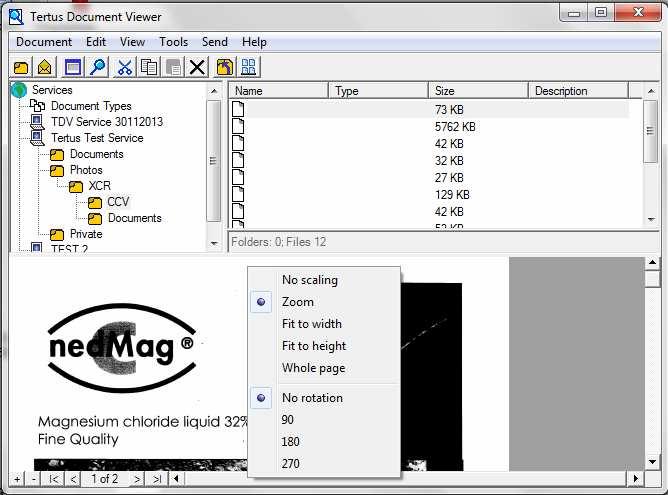668x495 pixels.
Task: Select Documents folder under Tertus Test Service
Action: (x=97, y=154)
